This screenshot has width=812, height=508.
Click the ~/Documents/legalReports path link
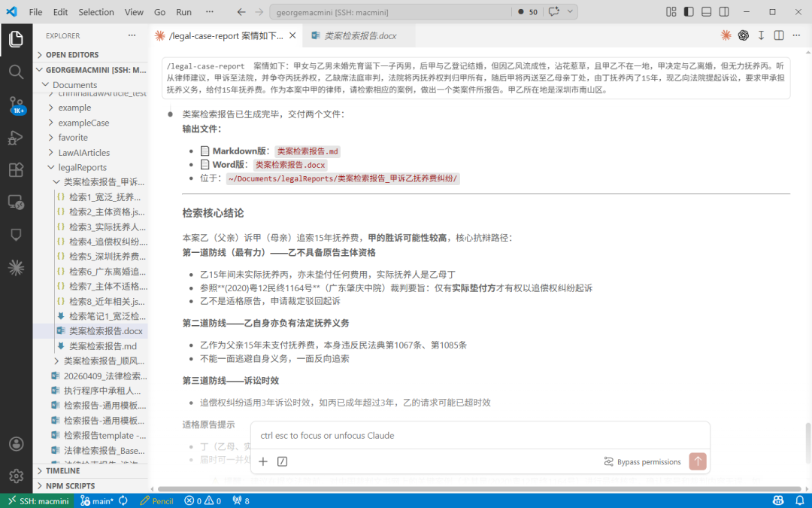[343, 178]
